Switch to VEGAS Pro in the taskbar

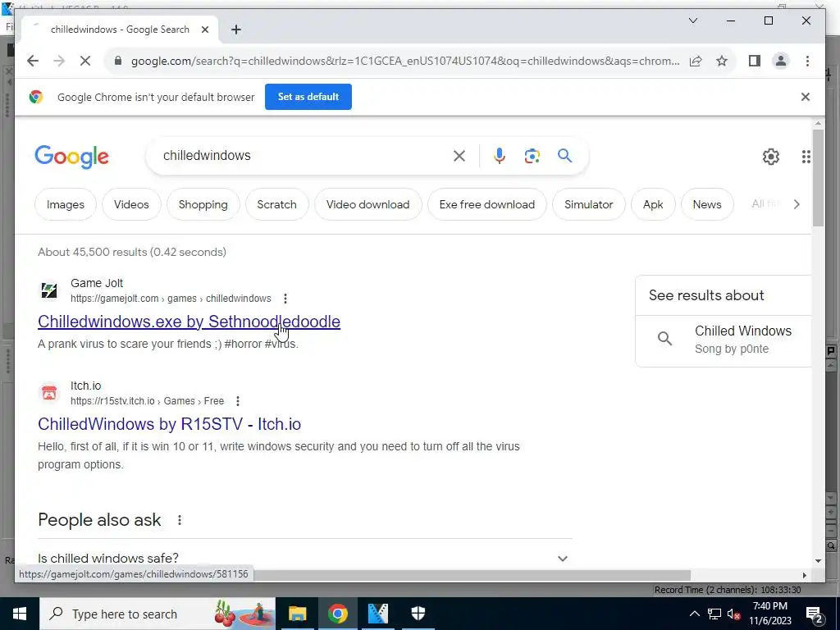378,614
